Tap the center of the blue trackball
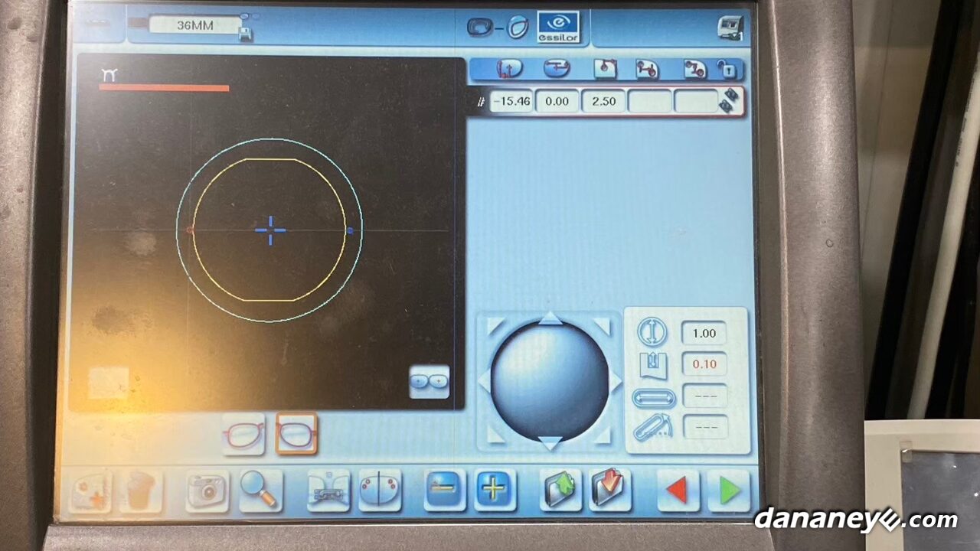 point(550,380)
